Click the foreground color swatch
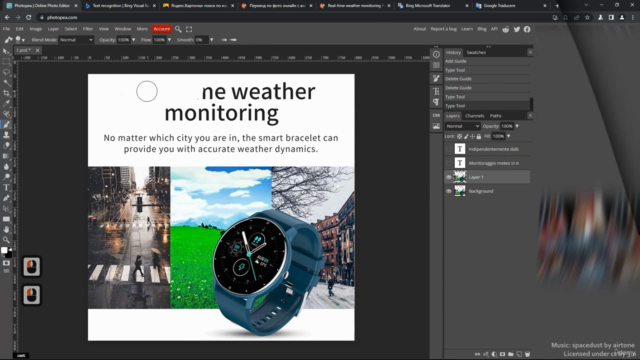 tap(4, 250)
